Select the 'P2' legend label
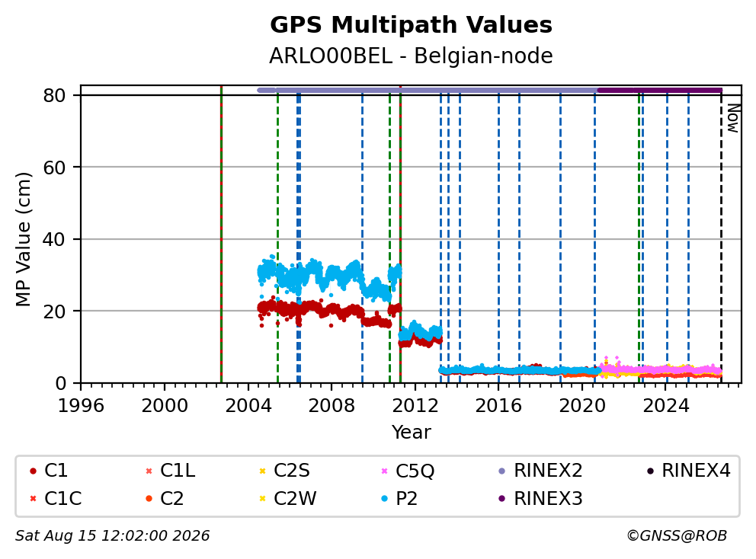Screen dimensions: 756x559 406,499
